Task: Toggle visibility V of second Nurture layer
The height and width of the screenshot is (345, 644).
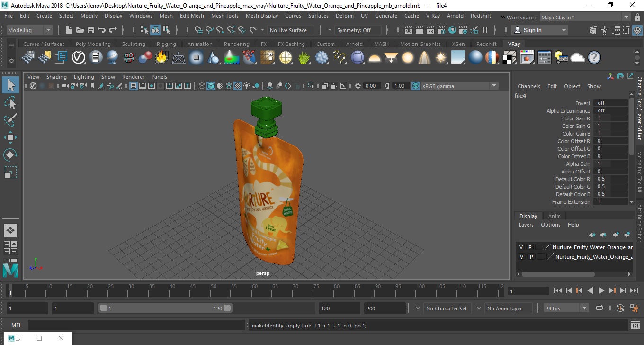Action: [522, 257]
